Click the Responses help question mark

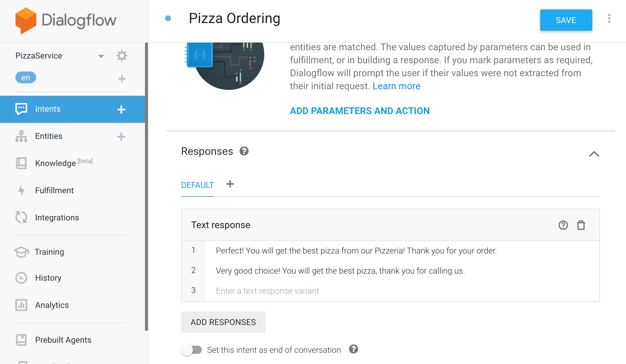click(x=244, y=151)
